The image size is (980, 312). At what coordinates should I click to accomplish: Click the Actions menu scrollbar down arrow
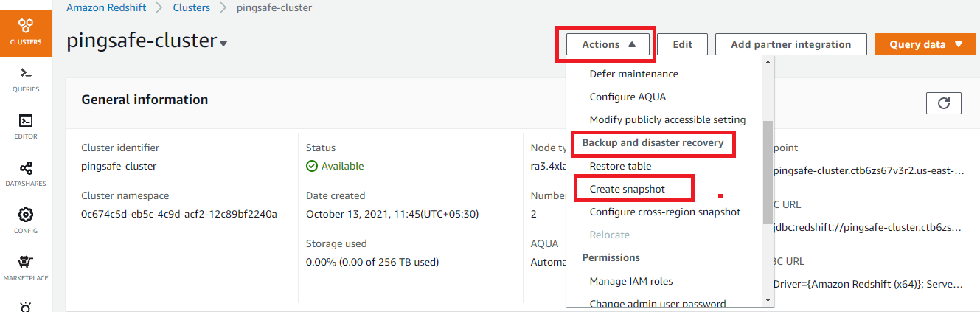tap(768, 299)
